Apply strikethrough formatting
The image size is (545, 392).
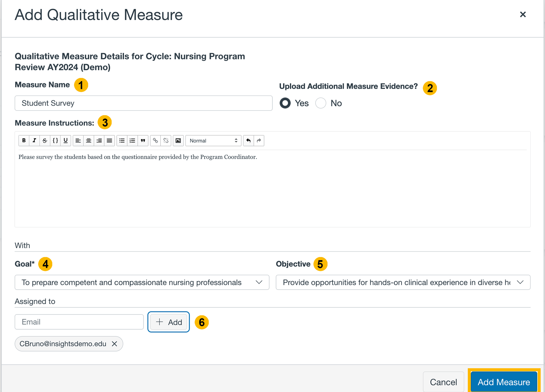point(45,141)
